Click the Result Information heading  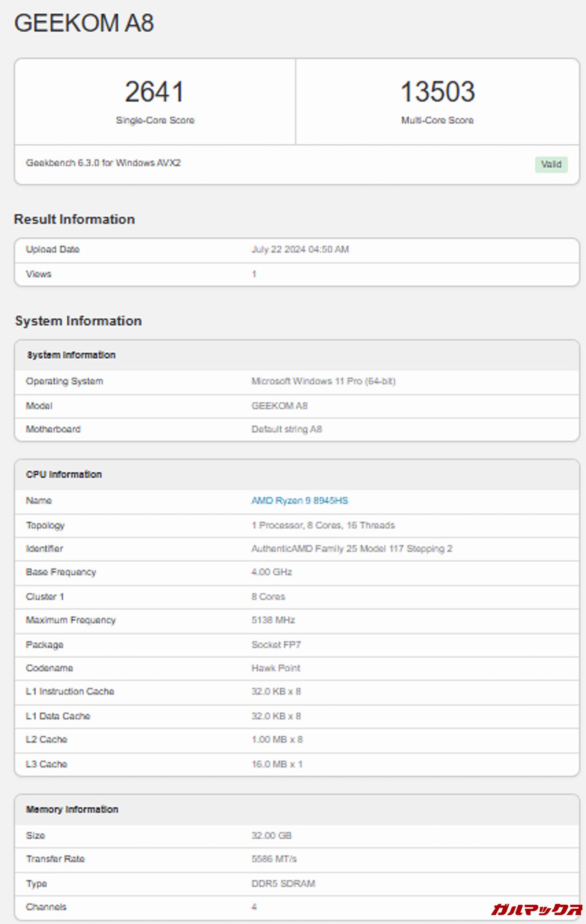(x=74, y=219)
